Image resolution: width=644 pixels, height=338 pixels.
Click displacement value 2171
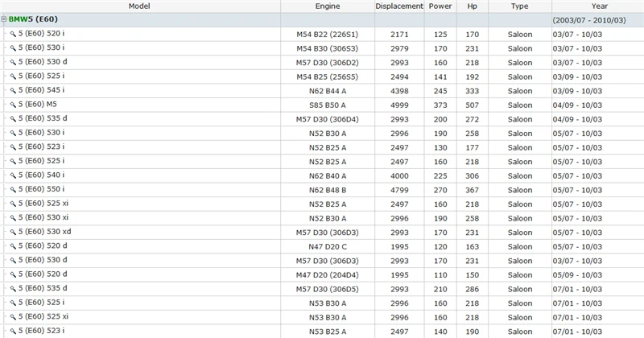[x=399, y=35]
